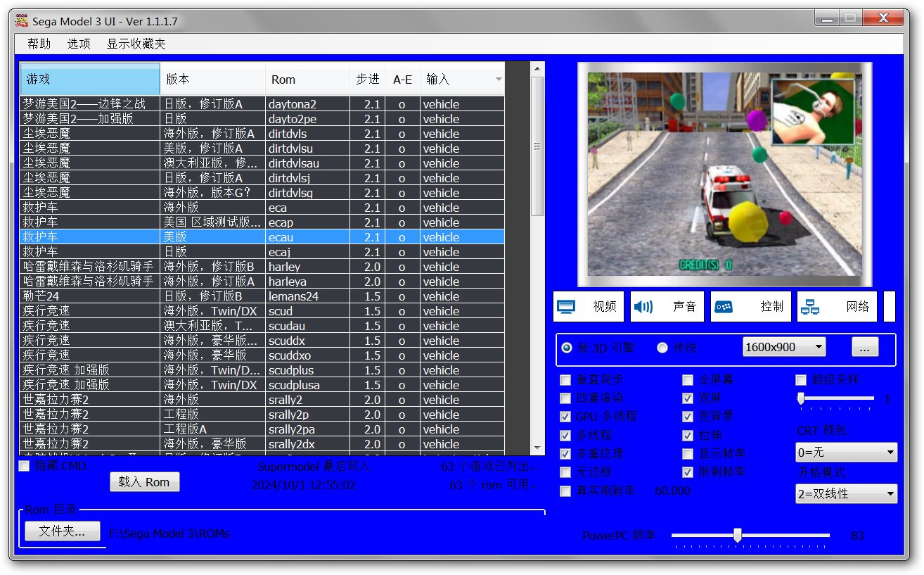Expand the CRT 颜色 dropdown
Viewport: 924px width, 575px height.
tap(846, 453)
